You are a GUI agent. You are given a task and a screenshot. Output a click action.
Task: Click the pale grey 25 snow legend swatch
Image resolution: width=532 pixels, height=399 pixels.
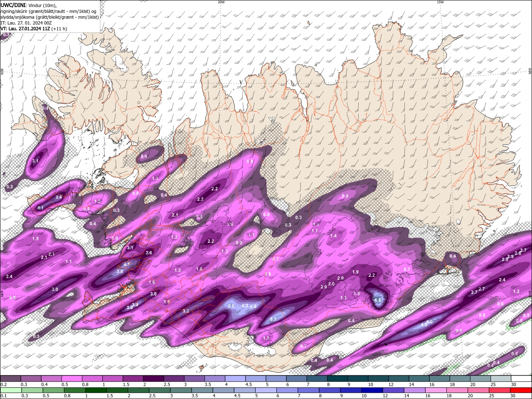[501, 379]
